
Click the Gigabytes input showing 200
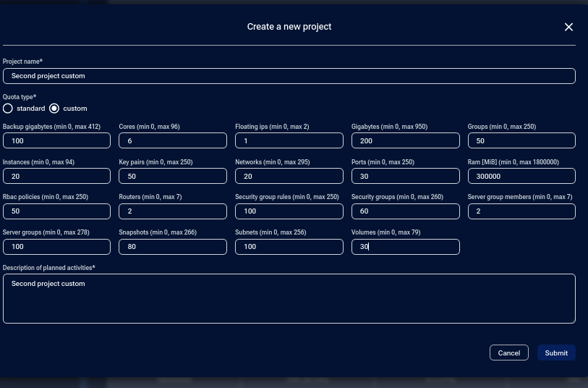[x=405, y=140]
